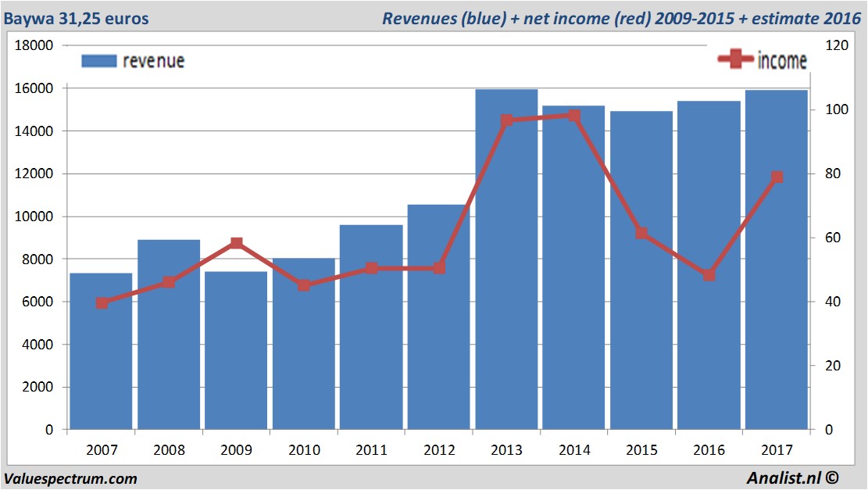Select the 2017 revenue bar
Viewport: 868px width, 490px height.
pyautogui.click(x=777, y=259)
